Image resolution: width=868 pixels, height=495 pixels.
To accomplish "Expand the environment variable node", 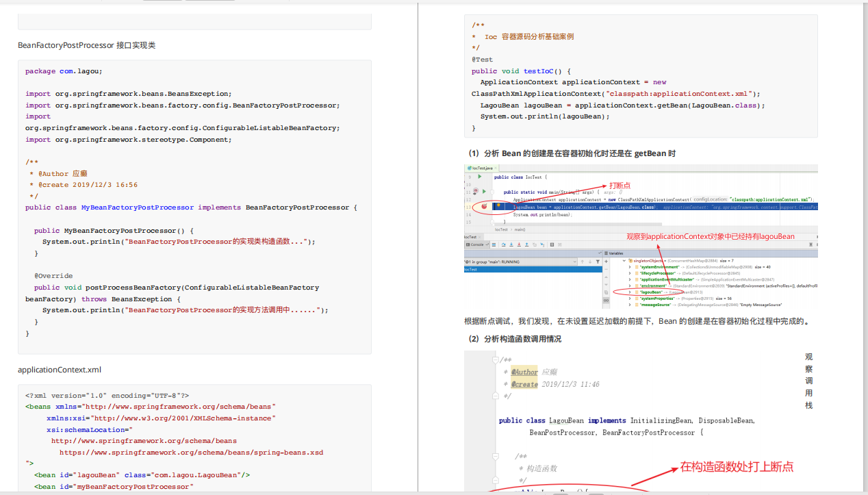I will point(630,285).
